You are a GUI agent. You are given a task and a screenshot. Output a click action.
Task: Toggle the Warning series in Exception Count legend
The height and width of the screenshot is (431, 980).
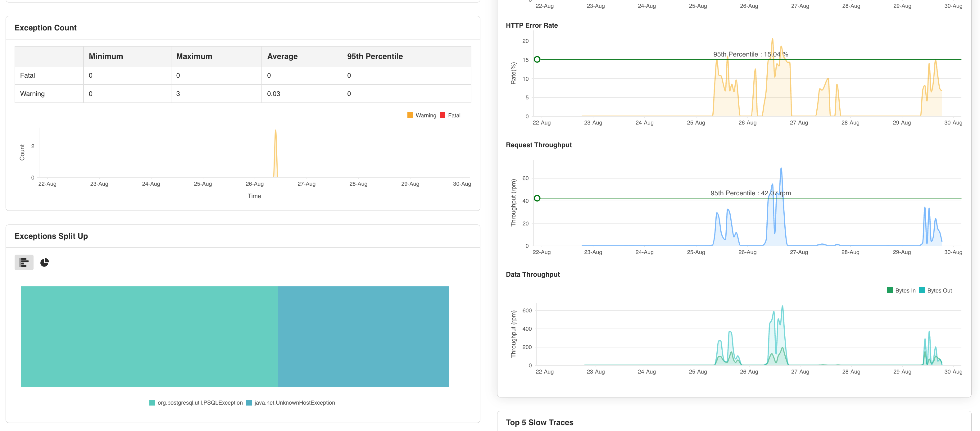pyautogui.click(x=425, y=115)
